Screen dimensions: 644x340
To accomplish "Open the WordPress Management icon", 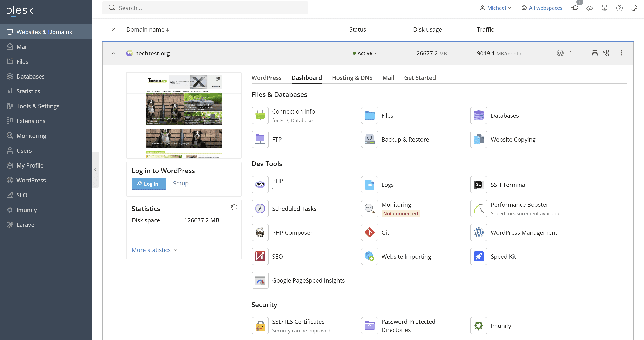I will [x=479, y=232].
